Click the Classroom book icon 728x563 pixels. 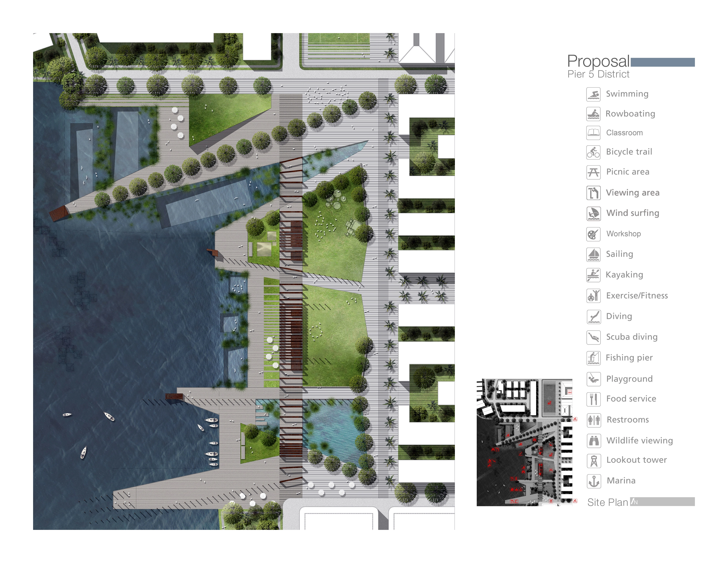[593, 133]
